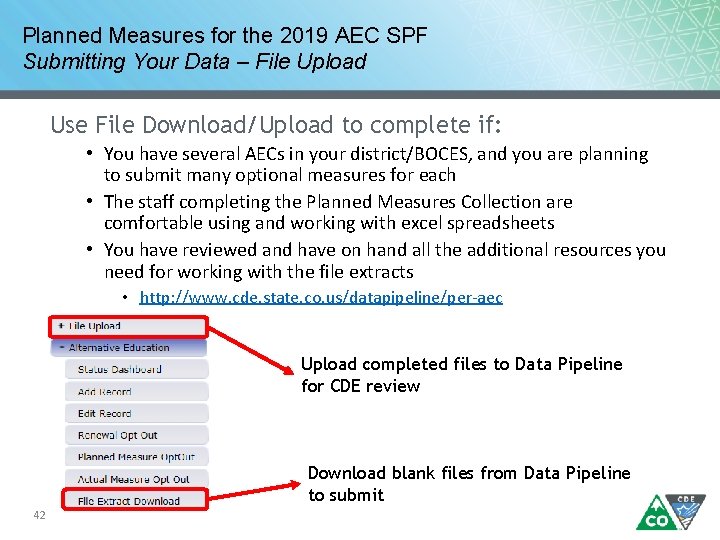
Task: Click the bullet about several AECs in district/BOCES
Action: 376,164
